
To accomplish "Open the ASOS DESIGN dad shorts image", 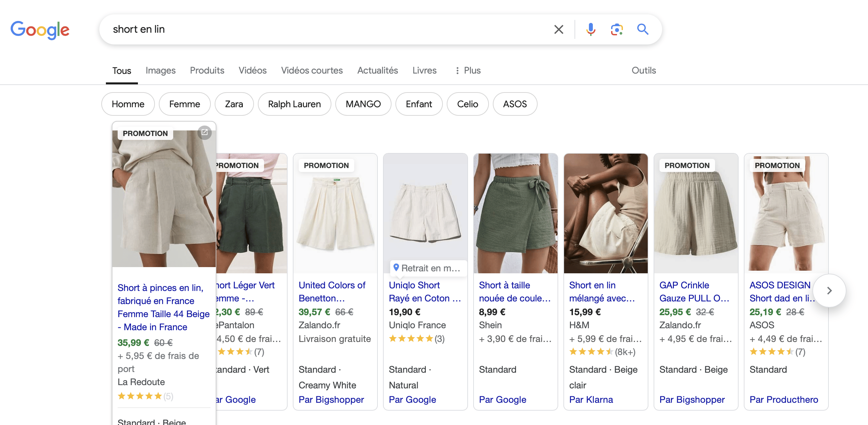I will (786, 213).
